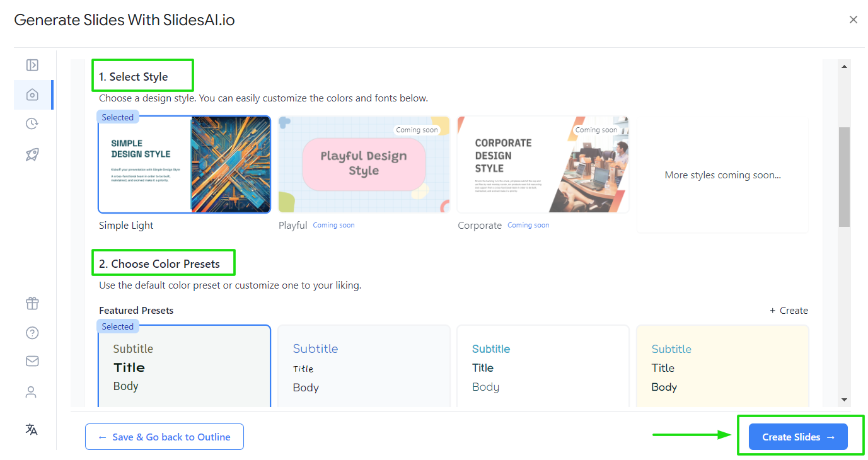Open the home camera icon in sidebar
The width and height of the screenshot is (868, 460).
[32, 95]
